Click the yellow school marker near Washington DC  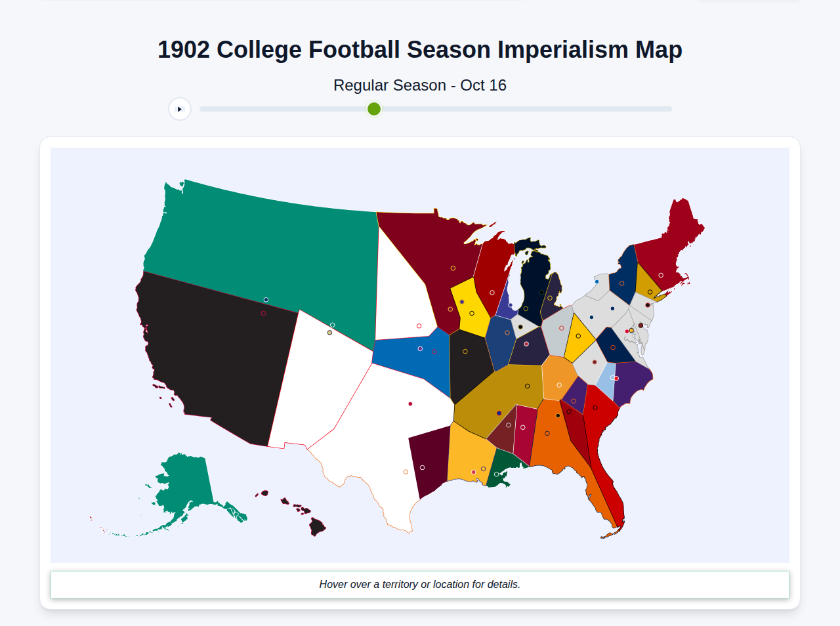pos(631,329)
